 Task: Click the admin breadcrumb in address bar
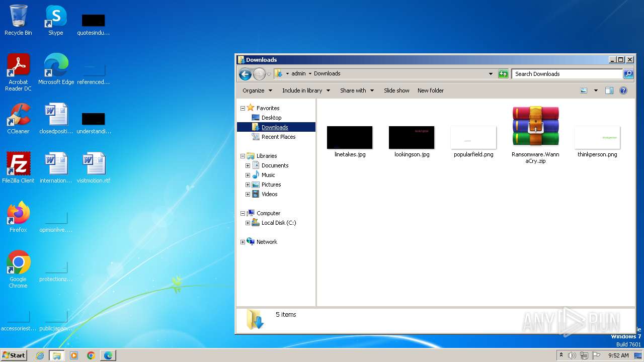298,73
